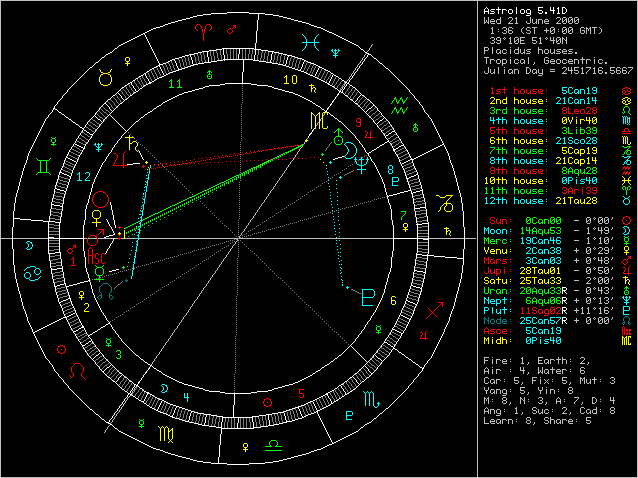The width and height of the screenshot is (638, 478).
Task: Click the yellow MC midheaven marker inside the chart
Action: click(316, 120)
